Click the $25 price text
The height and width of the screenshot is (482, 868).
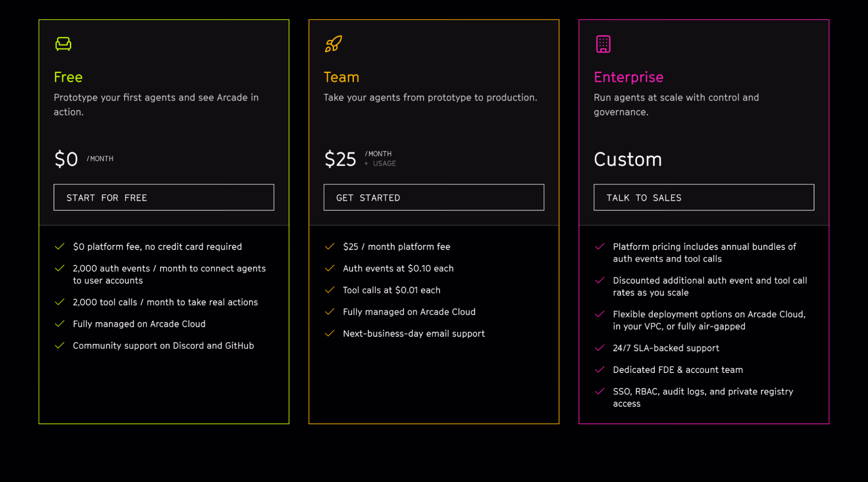coord(340,159)
